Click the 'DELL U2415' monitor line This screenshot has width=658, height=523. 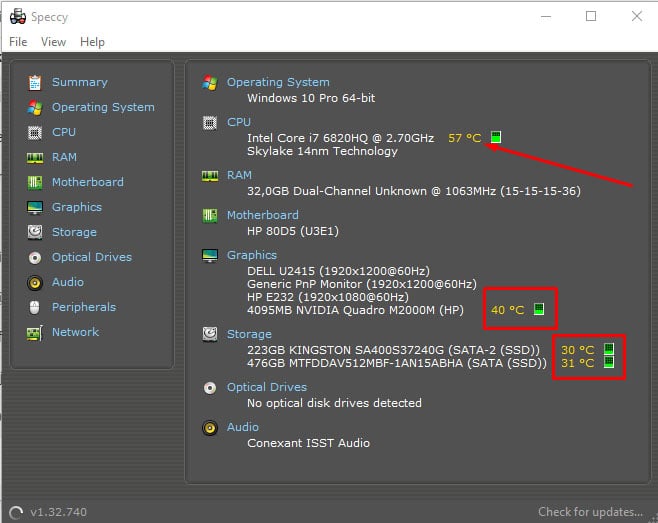[338, 271]
